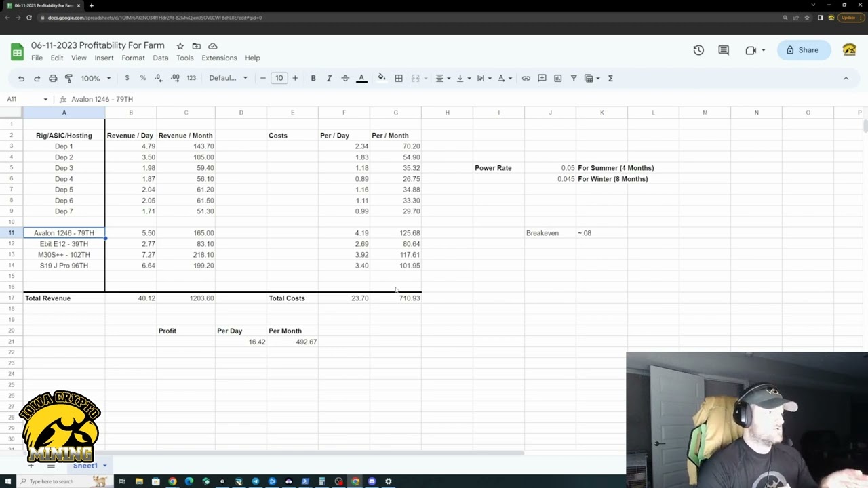This screenshot has height=488, width=868.
Task: Open the Google Sheets home icon
Action: tap(17, 52)
